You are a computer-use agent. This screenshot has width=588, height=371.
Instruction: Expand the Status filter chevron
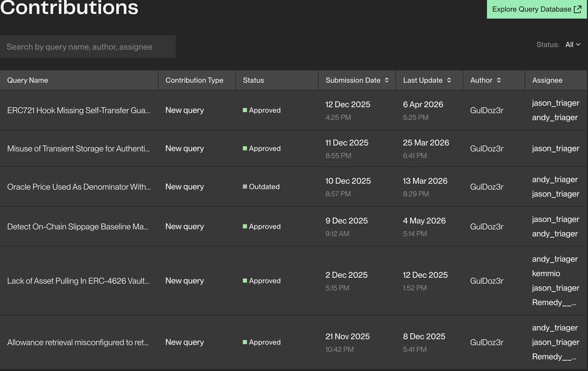(578, 45)
